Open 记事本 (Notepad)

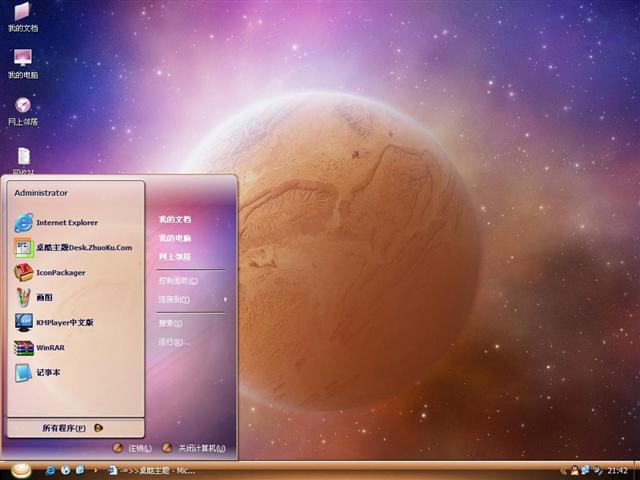pos(48,372)
